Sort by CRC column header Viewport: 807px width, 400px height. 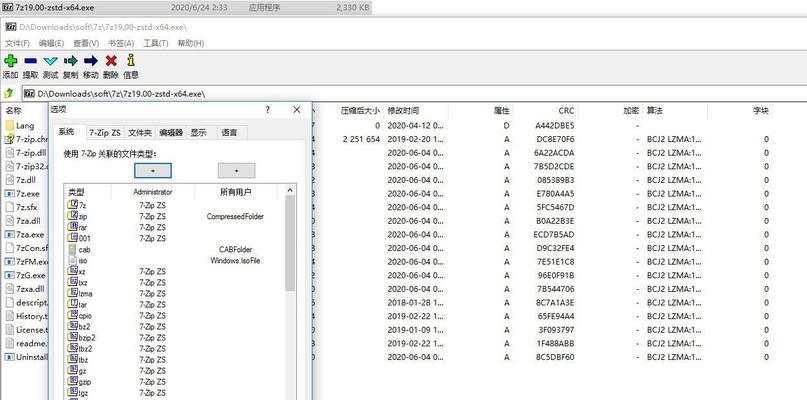coord(566,110)
